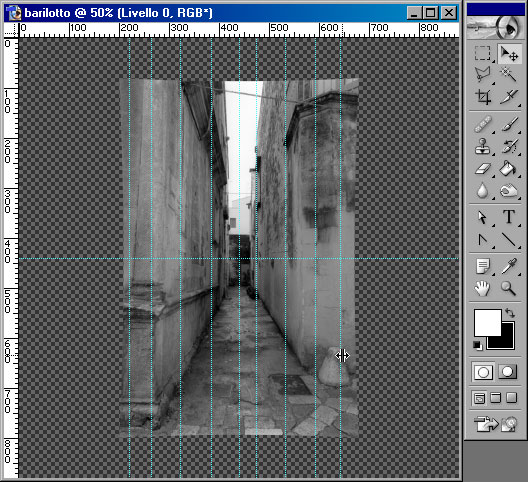Switch to full screen mode with menu bar
The height and width of the screenshot is (482, 528).
click(495, 398)
